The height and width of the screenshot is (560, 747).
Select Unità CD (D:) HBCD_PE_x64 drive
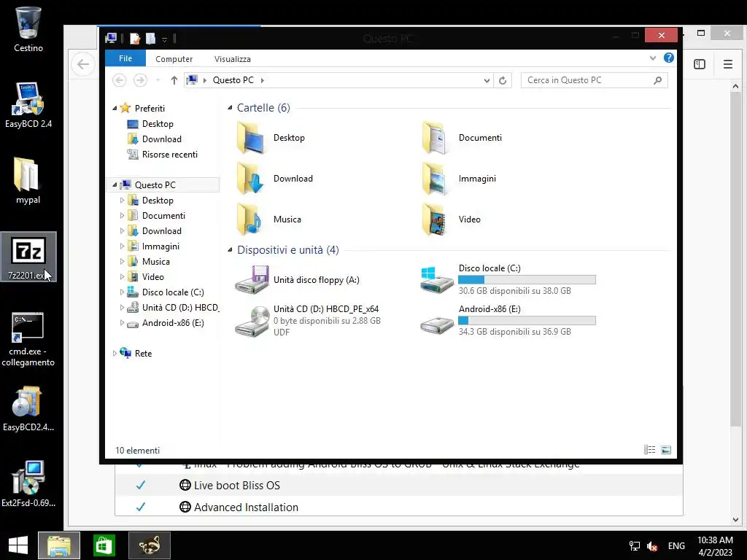[x=308, y=321]
